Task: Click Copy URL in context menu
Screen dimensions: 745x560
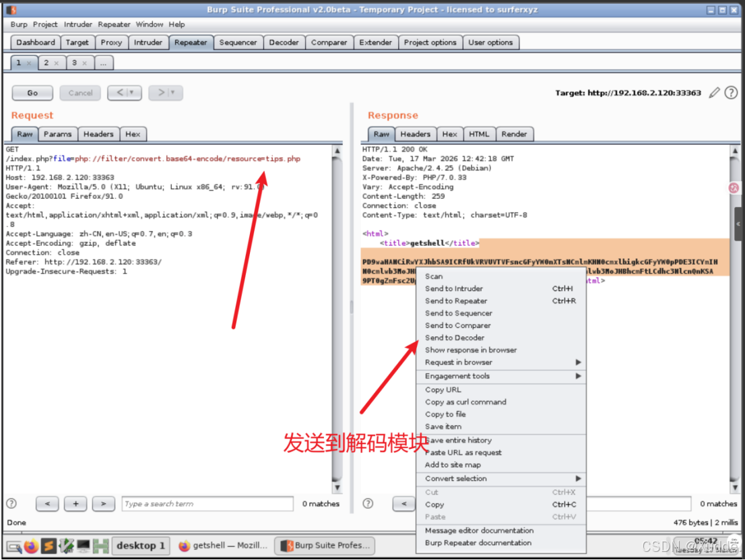Action: (x=500, y=390)
